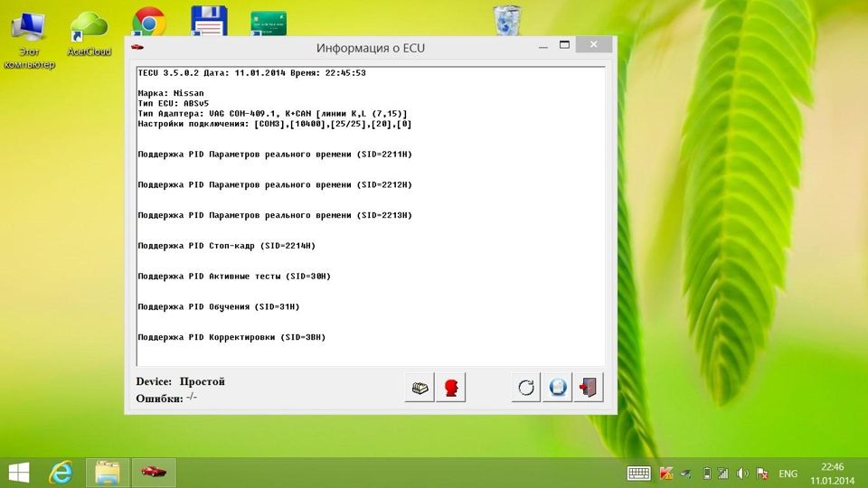
Task: Click the volume speaker tray icon
Action: tap(742, 473)
